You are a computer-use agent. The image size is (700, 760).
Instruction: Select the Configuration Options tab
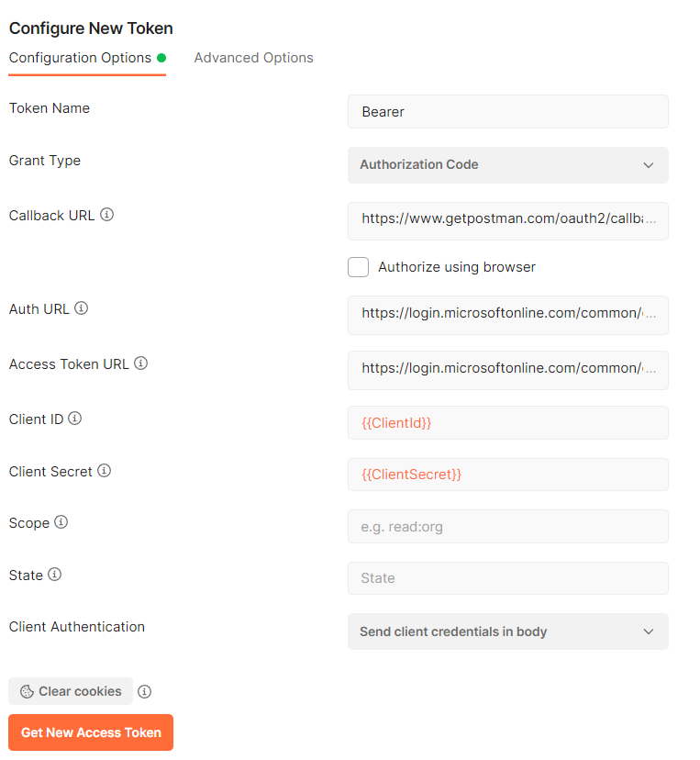point(80,57)
